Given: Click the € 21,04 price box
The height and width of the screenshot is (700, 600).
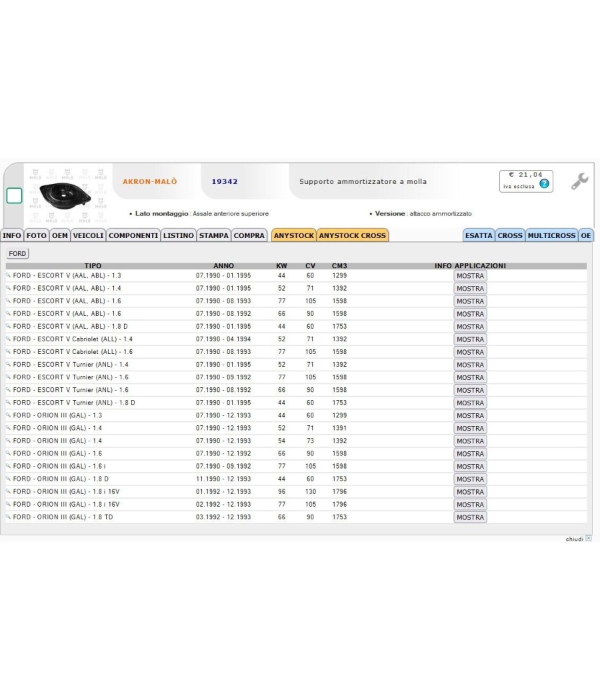Looking at the screenshot, I should (526, 181).
